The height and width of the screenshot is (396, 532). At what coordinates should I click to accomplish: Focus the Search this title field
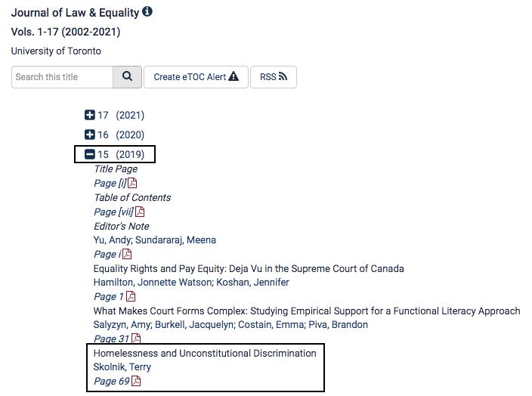63,77
